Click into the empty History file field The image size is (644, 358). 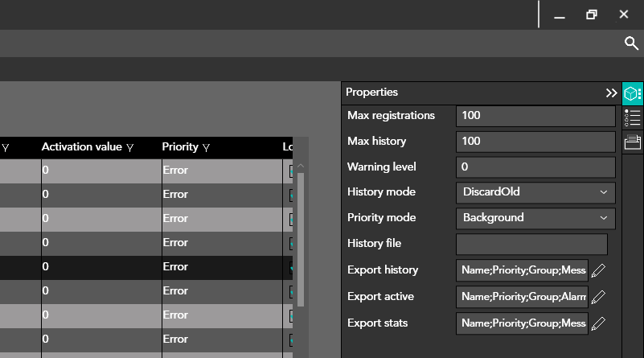pos(531,244)
